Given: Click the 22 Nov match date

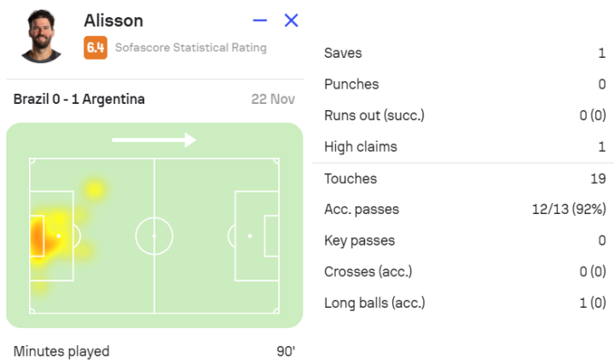Looking at the screenshot, I should pos(273,99).
